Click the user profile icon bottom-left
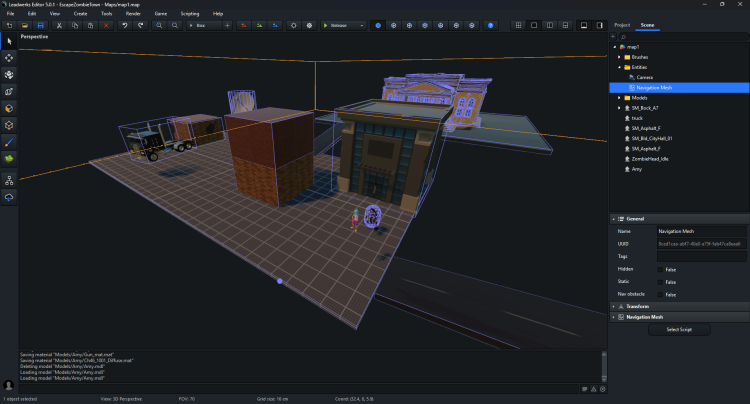750x404 pixels. [9, 384]
